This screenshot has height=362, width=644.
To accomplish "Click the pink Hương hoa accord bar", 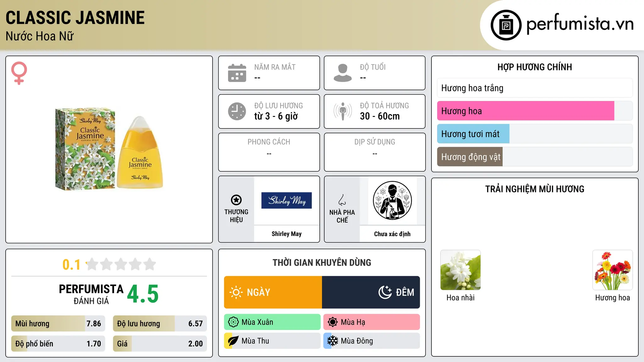I will [535, 111].
